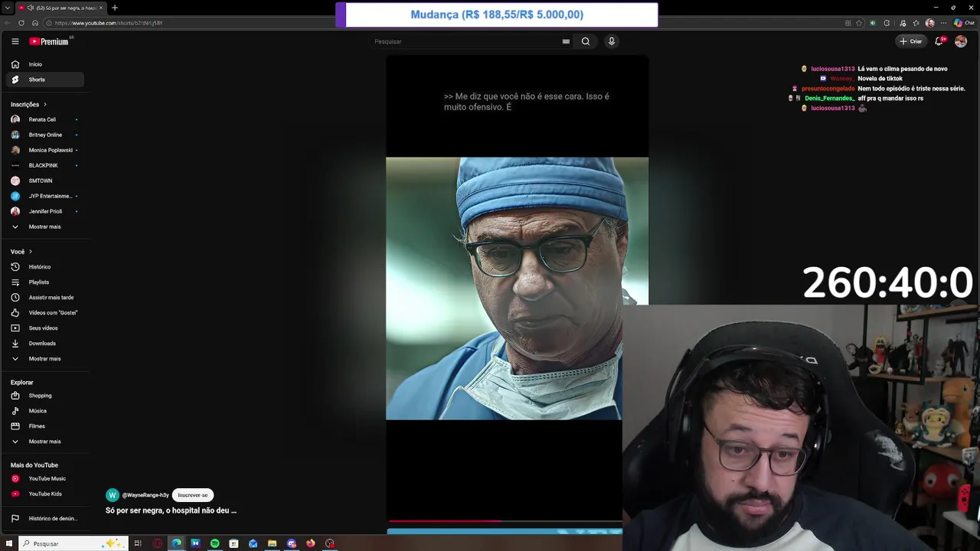Expand Mostrar mais under Explorar
The image size is (980, 551).
tap(45, 442)
